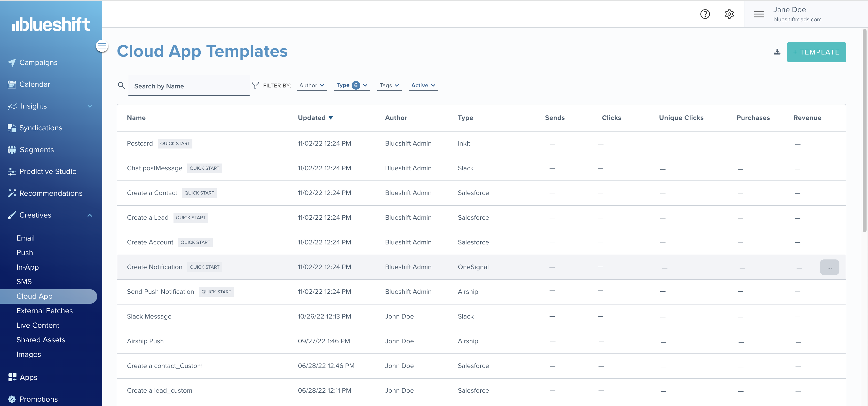The width and height of the screenshot is (868, 406).
Task: Open the Create a contact_Custom template
Action: coord(165,366)
